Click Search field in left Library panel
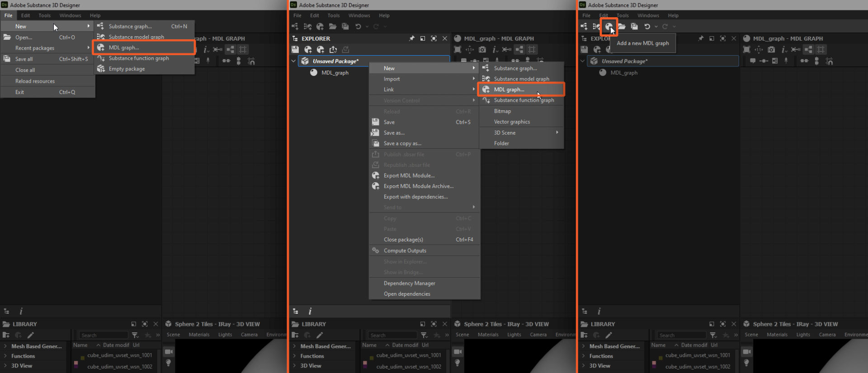868x373 pixels. pyautogui.click(x=104, y=335)
